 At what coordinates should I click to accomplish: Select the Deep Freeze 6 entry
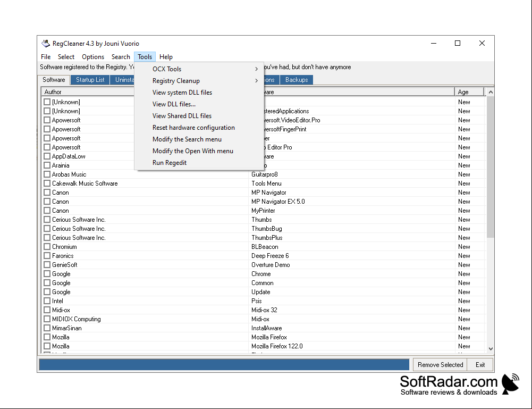coord(270,256)
